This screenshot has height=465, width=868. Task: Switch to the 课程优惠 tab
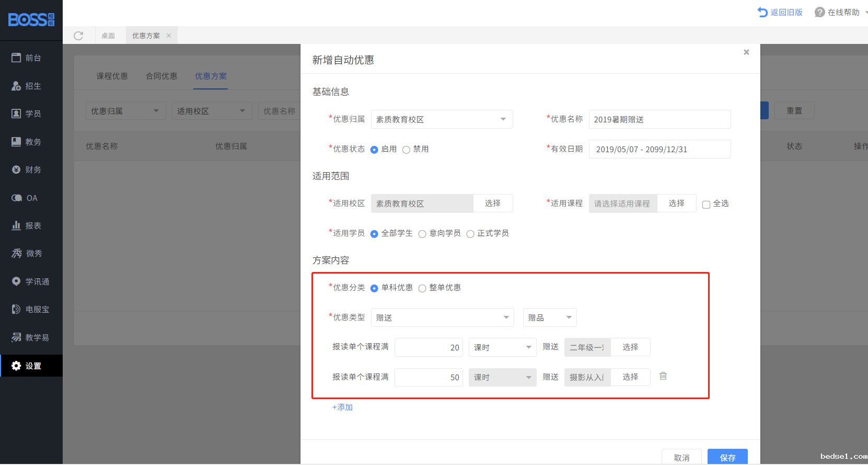tap(112, 76)
